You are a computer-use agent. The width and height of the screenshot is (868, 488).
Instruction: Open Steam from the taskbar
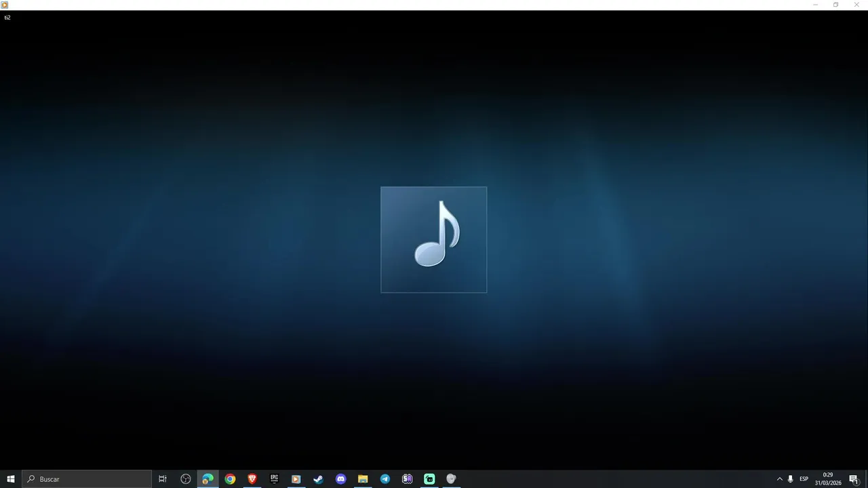318,479
